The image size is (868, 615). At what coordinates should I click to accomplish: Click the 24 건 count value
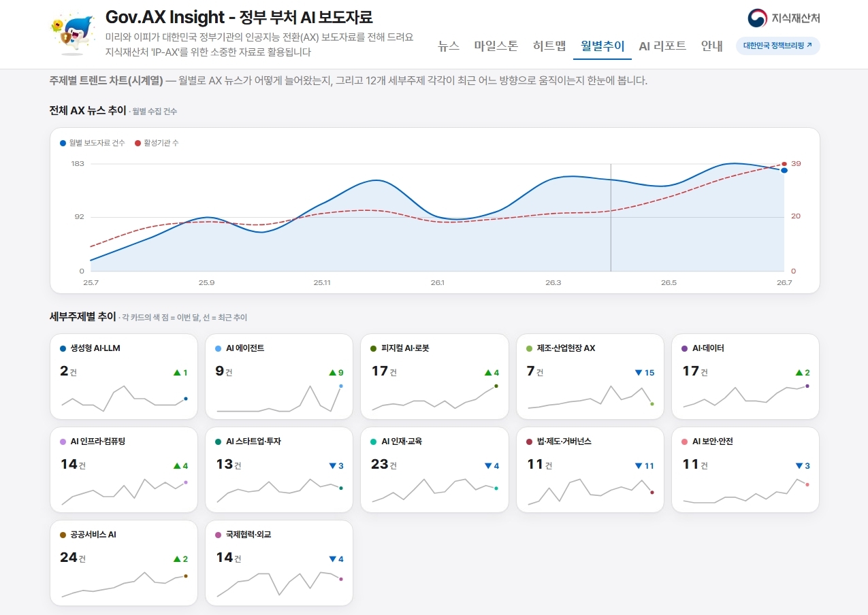(73, 558)
